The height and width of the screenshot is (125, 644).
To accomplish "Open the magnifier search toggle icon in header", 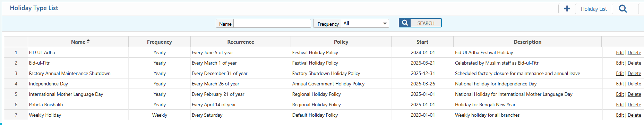I will (x=623, y=9).
